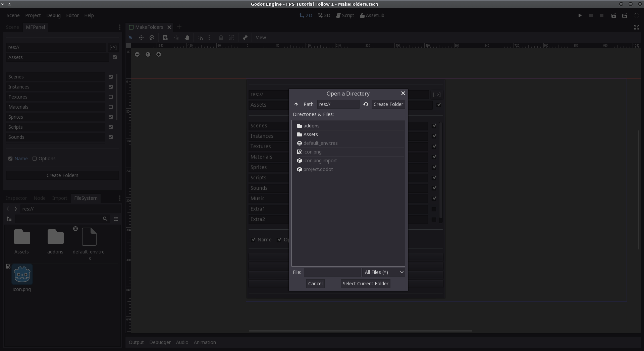Open the Help menu
This screenshot has height=351, width=644.
coord(89,15)
